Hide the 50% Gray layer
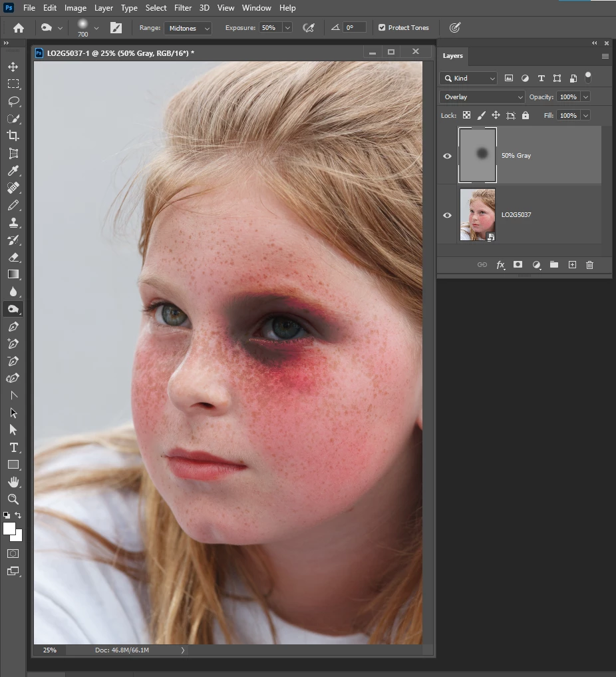Image resolution: width=616 pixels, height=677 pixels. point(447,156)
